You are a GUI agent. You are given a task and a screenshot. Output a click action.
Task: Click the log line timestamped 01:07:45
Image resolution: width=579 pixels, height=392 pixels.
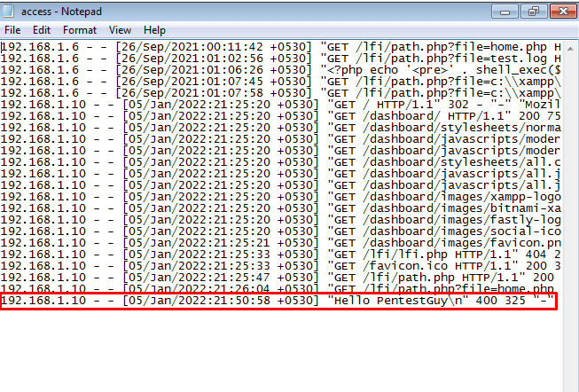pos(281,82)
